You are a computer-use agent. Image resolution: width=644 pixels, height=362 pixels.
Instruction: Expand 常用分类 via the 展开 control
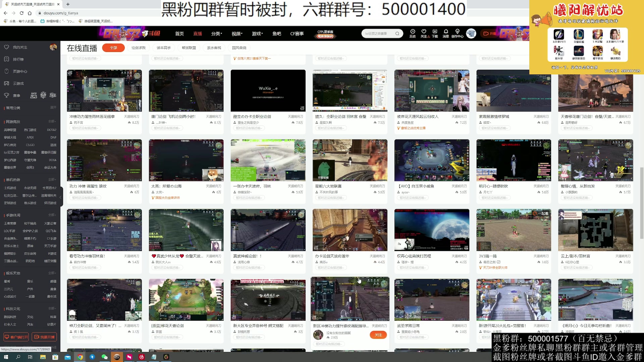point(53,108)
